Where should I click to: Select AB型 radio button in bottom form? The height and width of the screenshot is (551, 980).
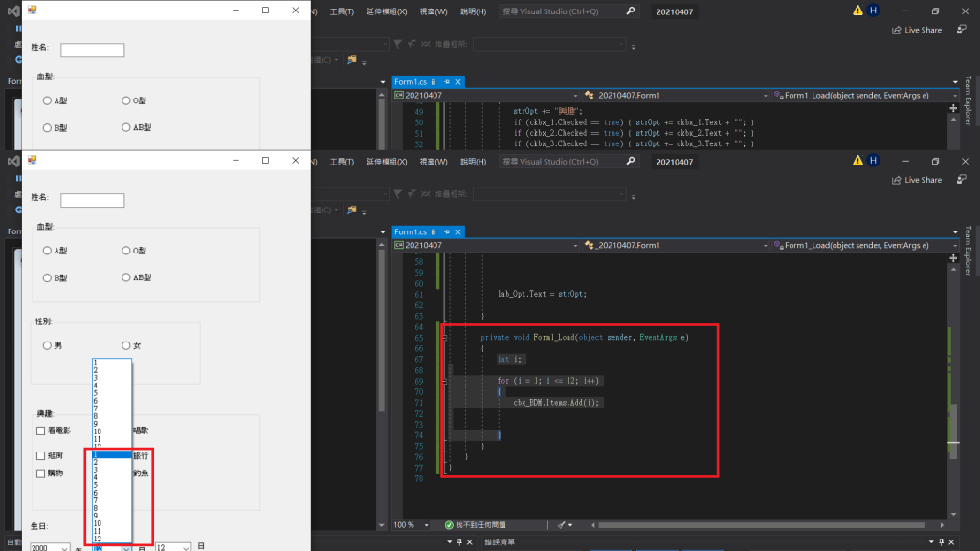126,277
